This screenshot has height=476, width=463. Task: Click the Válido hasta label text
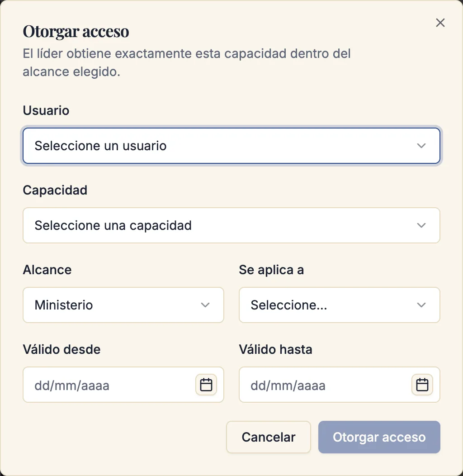(x=275, y=349)
